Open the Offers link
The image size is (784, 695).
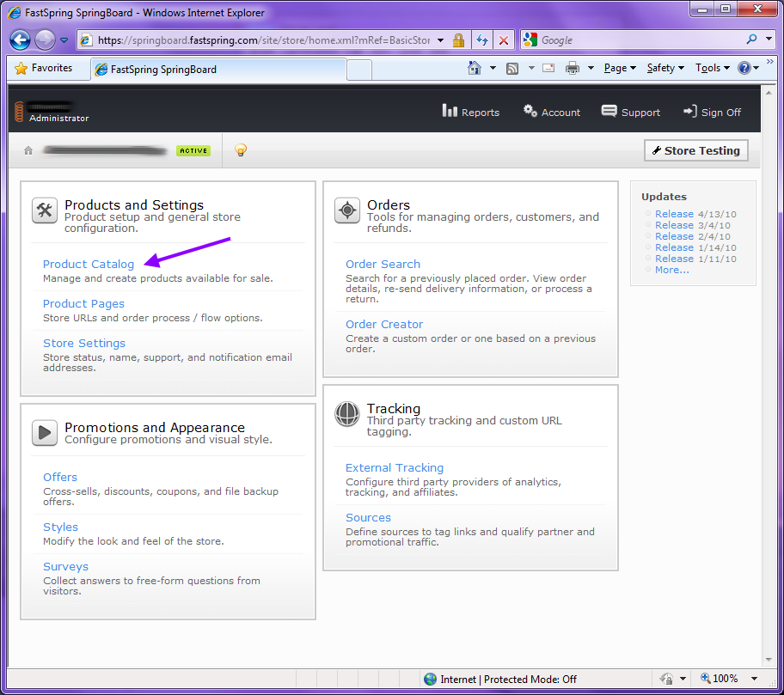coord(60,477)
